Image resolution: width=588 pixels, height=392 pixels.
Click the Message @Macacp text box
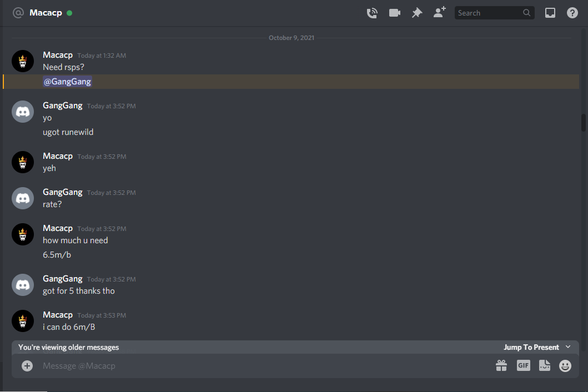pos(263,366)
